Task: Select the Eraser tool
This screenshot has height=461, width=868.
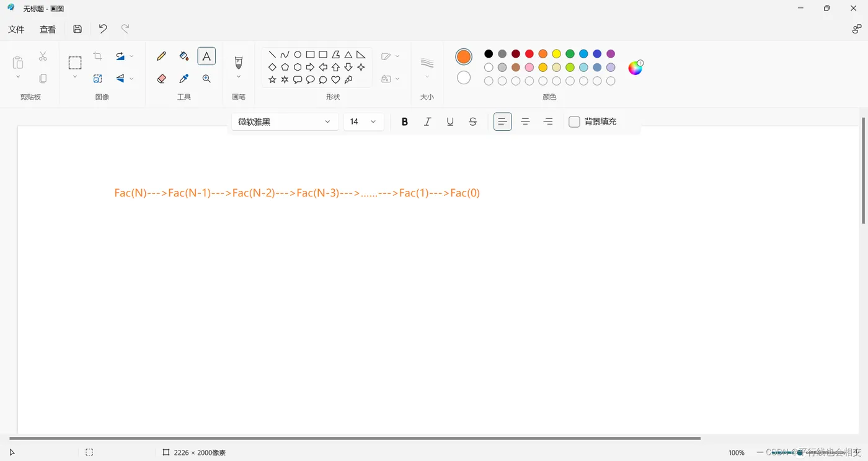Action: (x=162, y=79)
